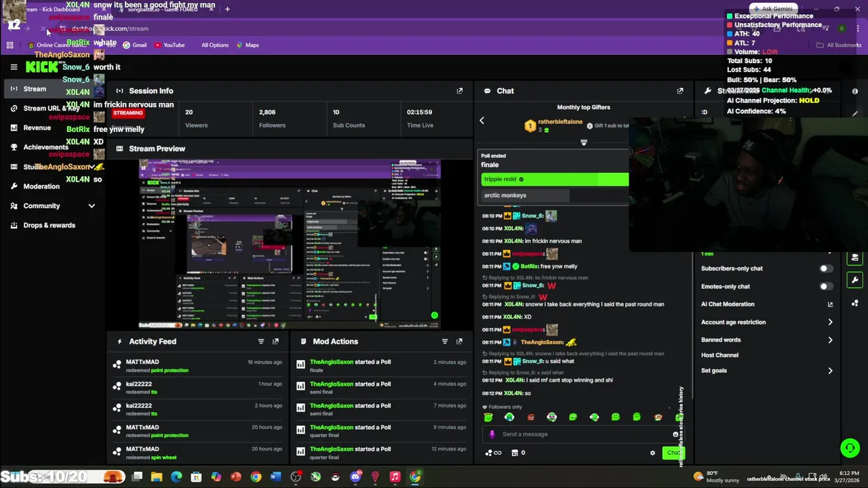This screenshot has height=488, width=868.
Task: Open the Gmail bookmark
Action: [134, 45]
